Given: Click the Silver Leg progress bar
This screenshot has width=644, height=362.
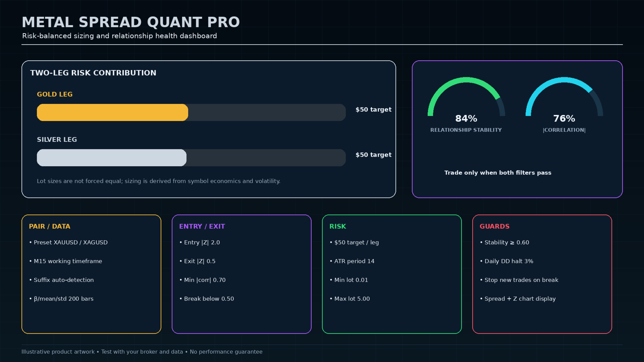Looking at the screenshot, I should click(191, 158).
